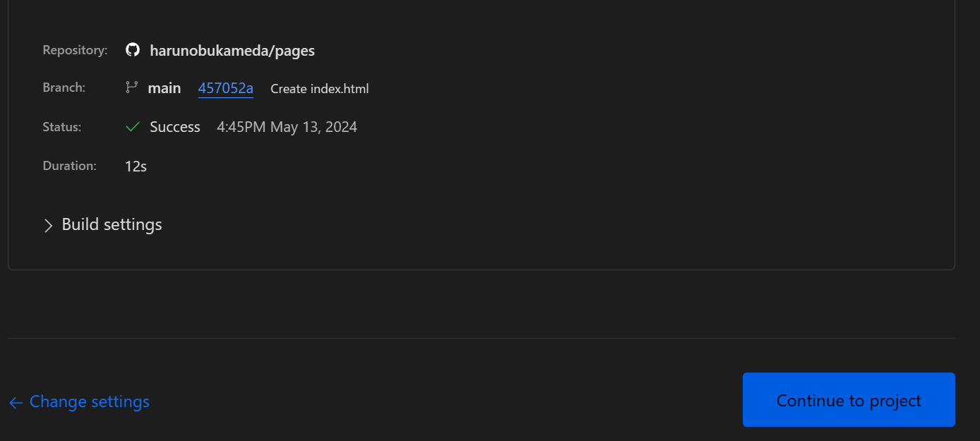Click the Branch field label

(x=64, y=87)
